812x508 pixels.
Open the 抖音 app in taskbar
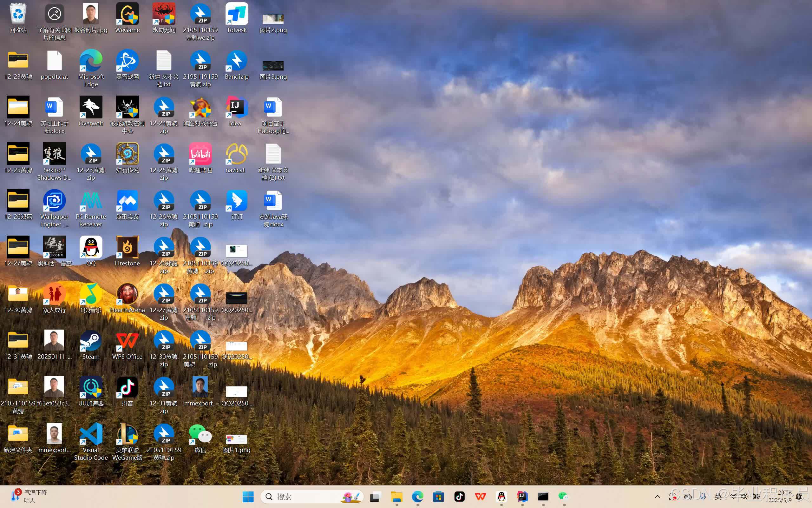(459, 497)
